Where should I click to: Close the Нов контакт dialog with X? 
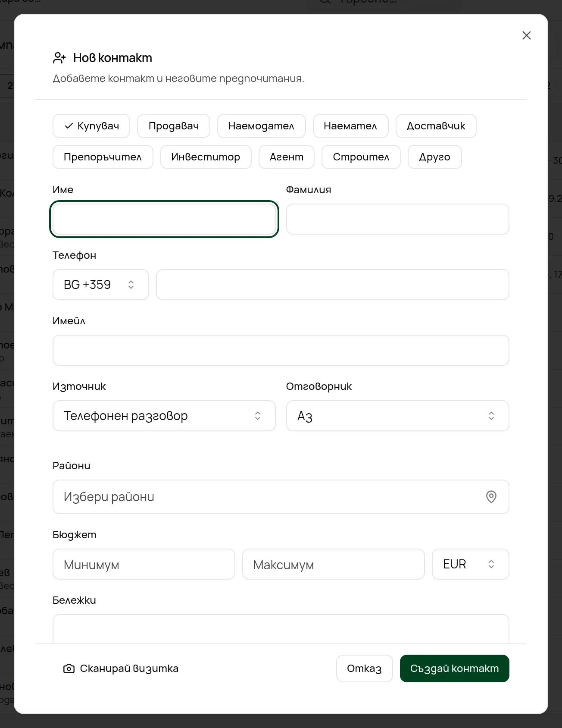coord(526,35)
